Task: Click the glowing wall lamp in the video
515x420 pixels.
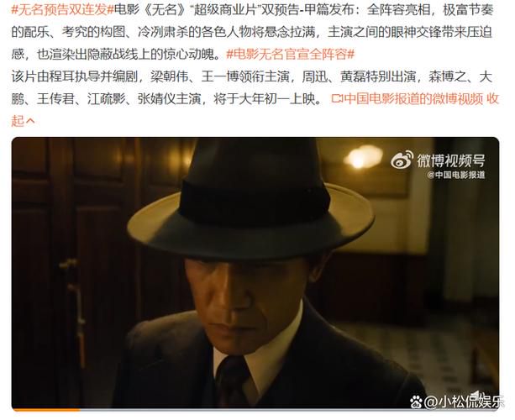Action: 363,158
